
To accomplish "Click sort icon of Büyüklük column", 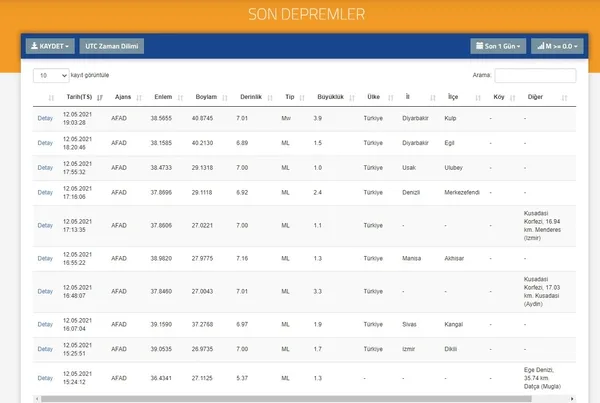I will [353, 98].
